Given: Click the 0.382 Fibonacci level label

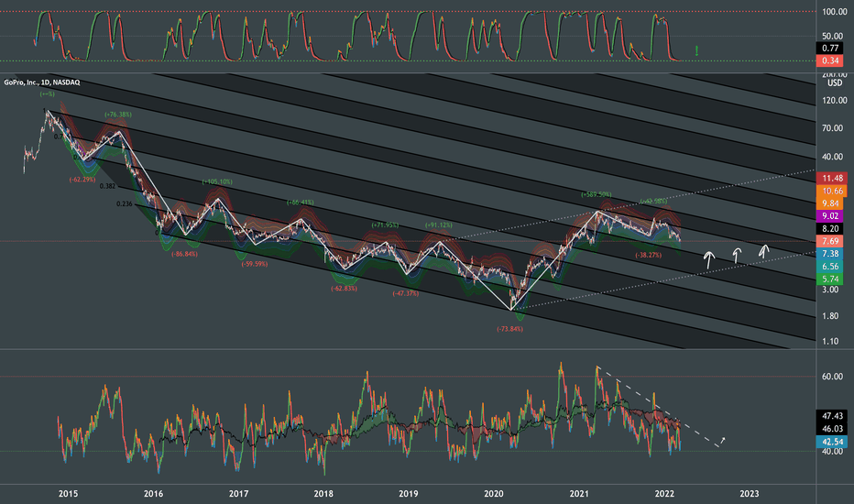Looking at the screenshot, I should click(x=107, y=186).
